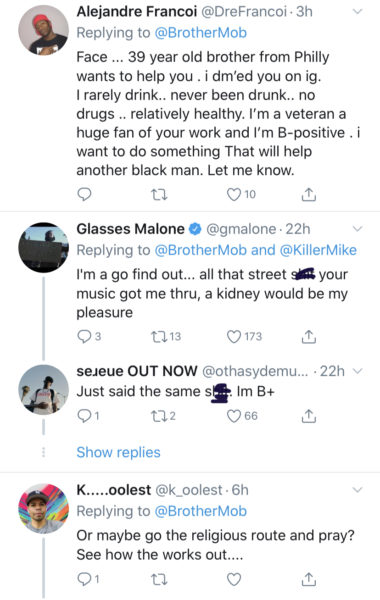Like Alejandre Francoi's tweet with 10 likes

click(234, 194)
